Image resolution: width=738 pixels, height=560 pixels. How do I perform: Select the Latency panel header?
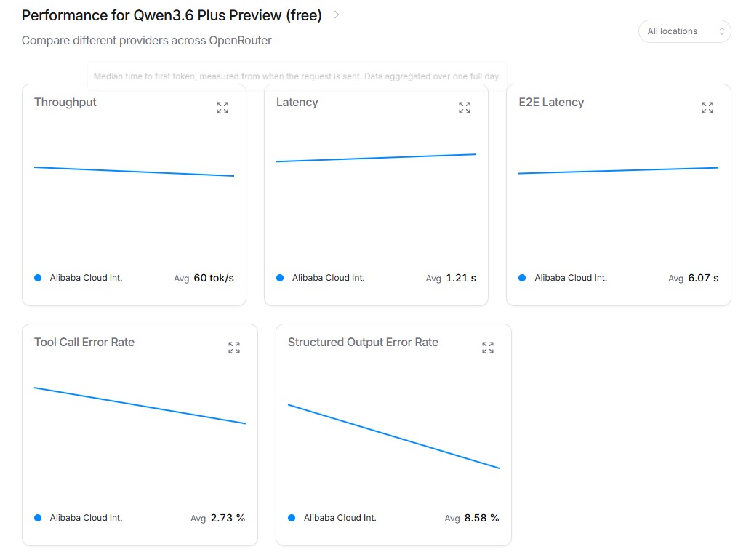[297, 102]
